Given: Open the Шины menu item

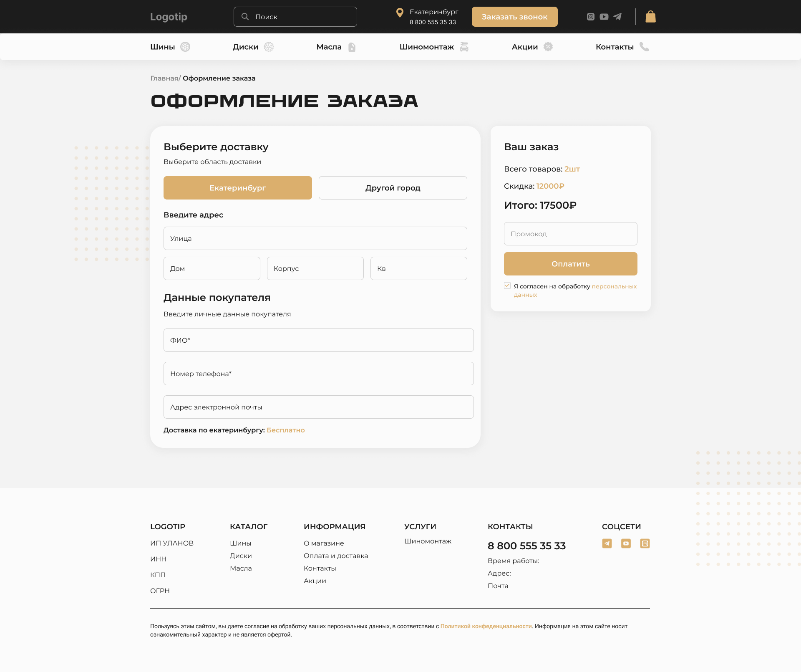Looking at the screenshot, I should pos(163,47).
